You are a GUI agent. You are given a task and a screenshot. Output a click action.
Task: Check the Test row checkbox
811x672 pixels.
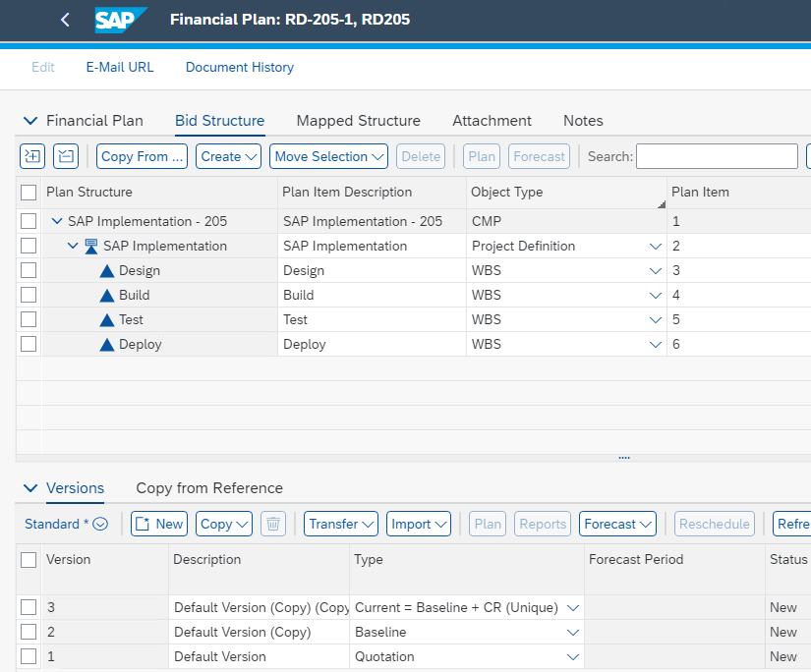click(29, 319)
